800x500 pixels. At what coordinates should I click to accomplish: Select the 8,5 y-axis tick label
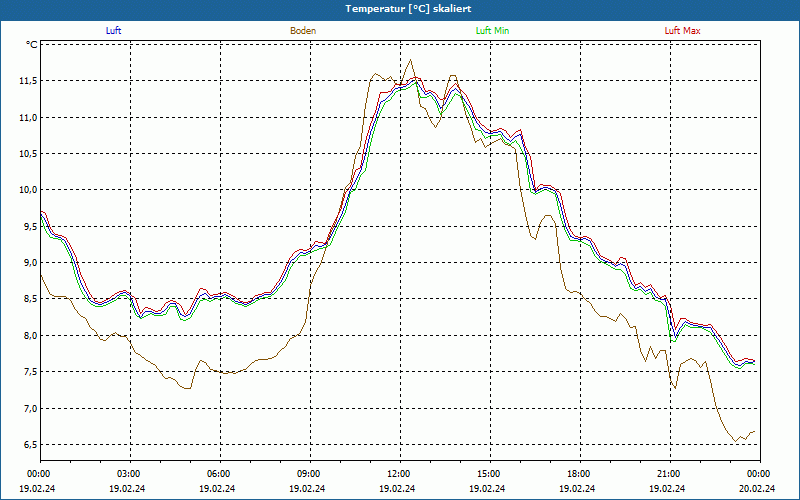coord(27,299)
